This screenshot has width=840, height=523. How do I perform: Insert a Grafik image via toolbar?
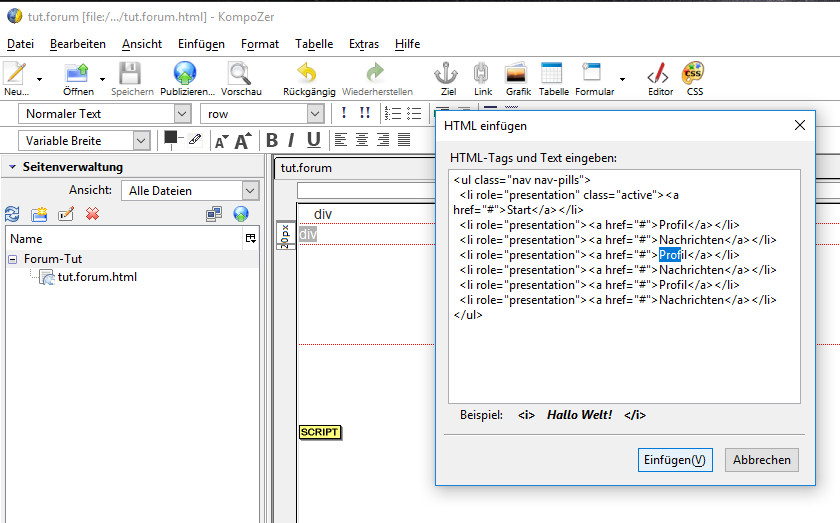tap(517, 74)
